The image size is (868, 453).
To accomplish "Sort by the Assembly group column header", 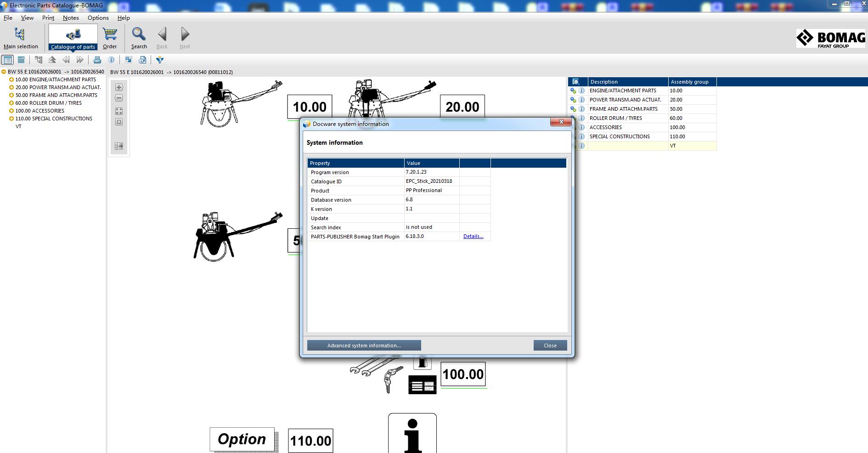I will pos(692,82).
